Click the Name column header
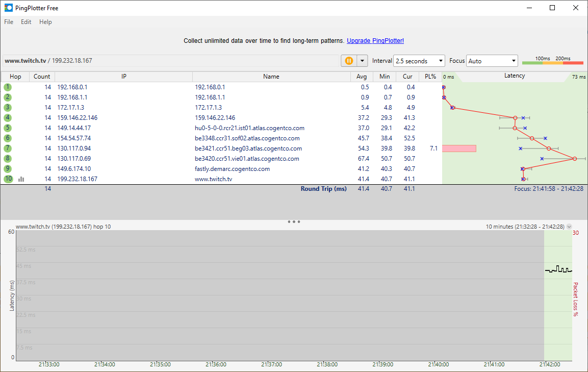This screenshot has width=588, height=372. point(271,77)
